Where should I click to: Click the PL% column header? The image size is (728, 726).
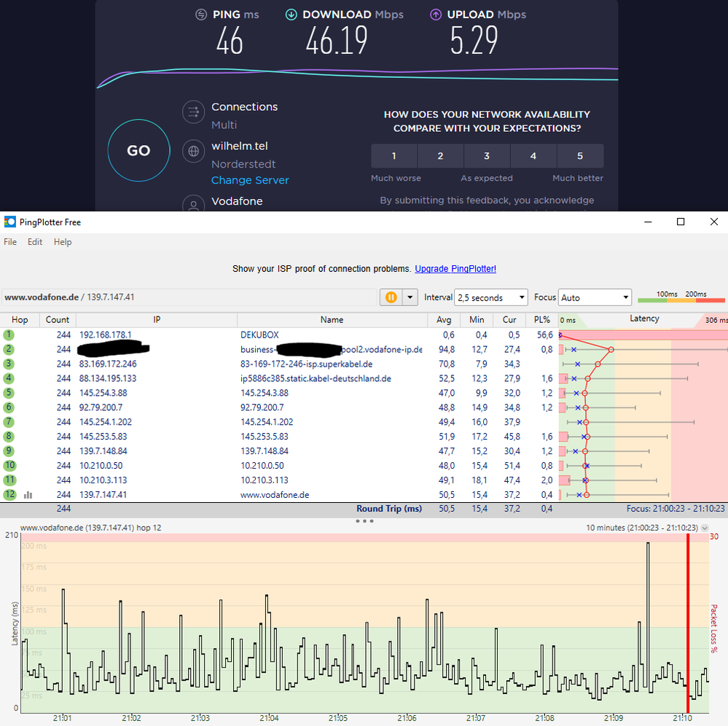542,319
